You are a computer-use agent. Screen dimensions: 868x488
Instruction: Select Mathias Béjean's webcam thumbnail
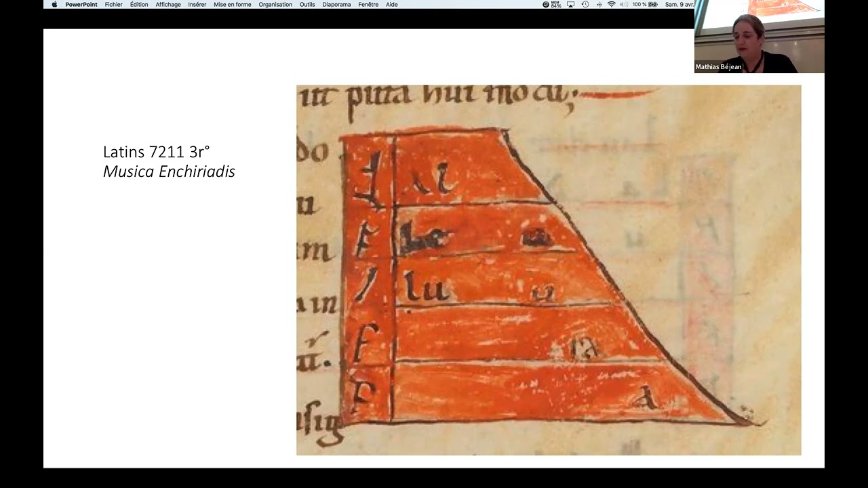(x=759, y=37)
